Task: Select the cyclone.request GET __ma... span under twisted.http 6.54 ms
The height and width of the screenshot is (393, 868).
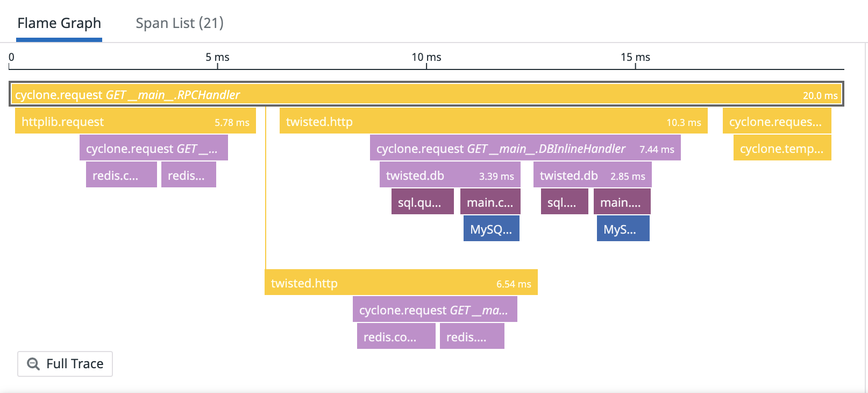Action: tap(435, 309)
